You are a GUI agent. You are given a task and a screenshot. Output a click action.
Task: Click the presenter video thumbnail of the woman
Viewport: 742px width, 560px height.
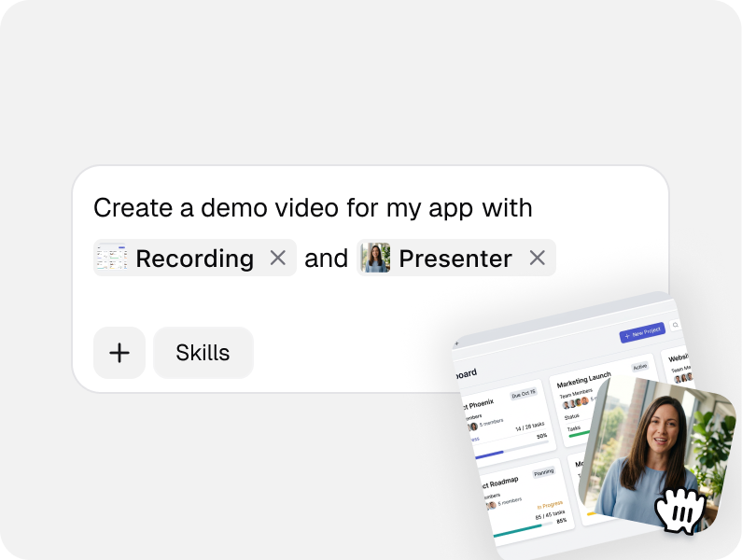point(657,454)
